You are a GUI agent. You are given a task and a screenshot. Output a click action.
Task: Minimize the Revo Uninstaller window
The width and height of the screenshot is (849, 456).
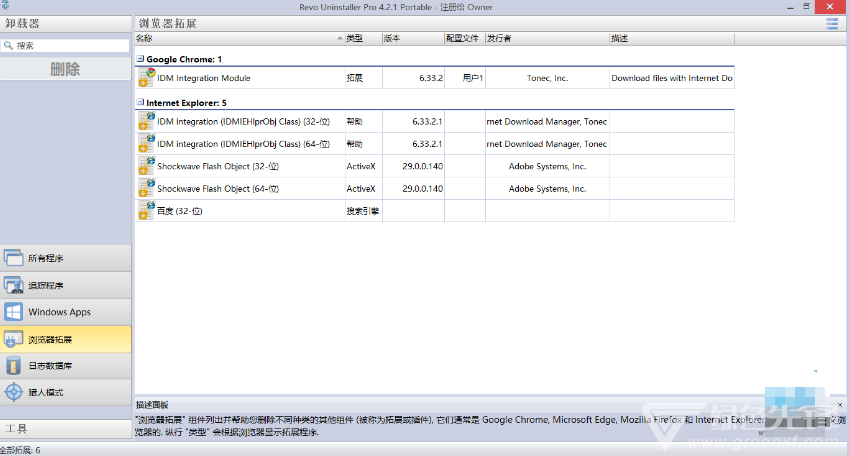pos(790,6)
